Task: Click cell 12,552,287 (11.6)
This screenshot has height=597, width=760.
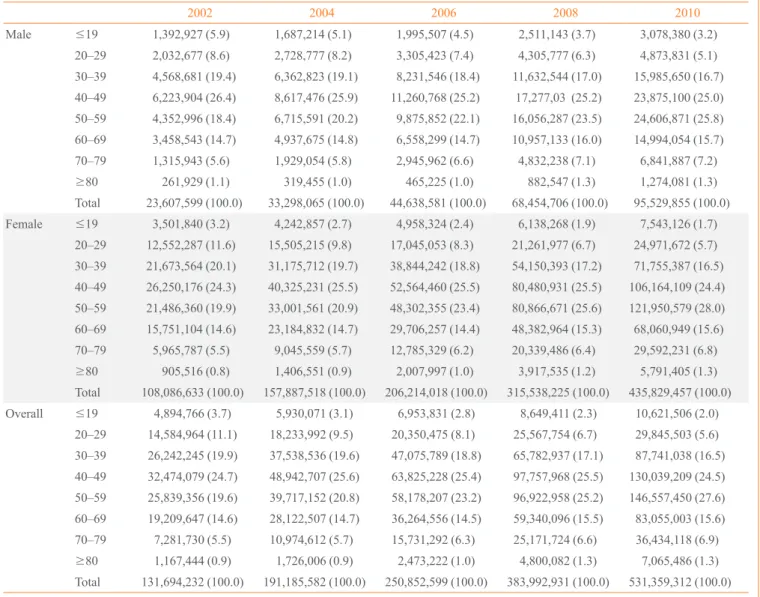Action: [x=191, y=245]
